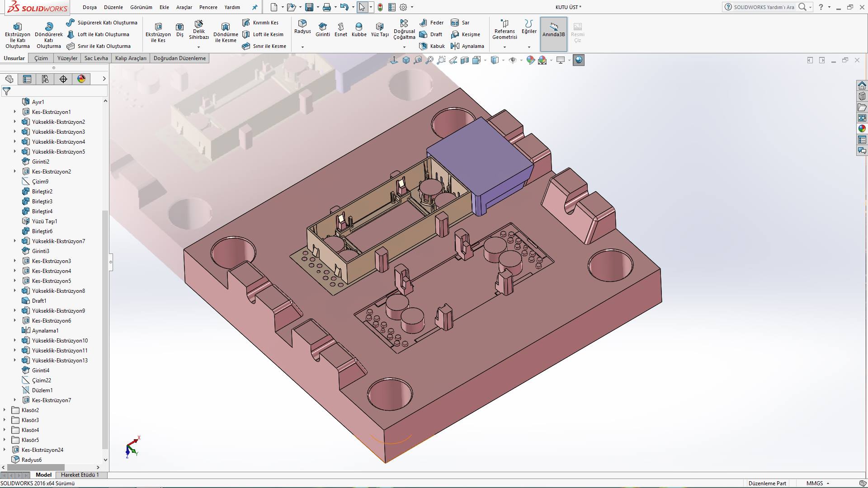Screen dimensions: 868x488
Task: Click the Save toolbar icon
Action: coord(309,7)
